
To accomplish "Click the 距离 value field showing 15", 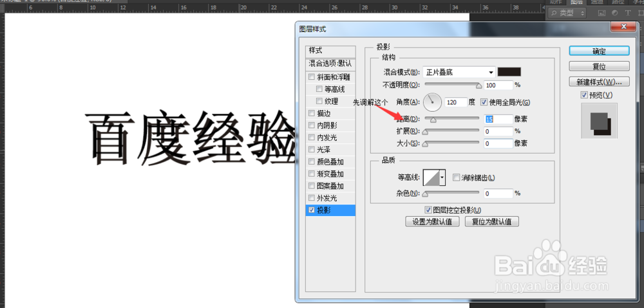I will tap(498, 119).
